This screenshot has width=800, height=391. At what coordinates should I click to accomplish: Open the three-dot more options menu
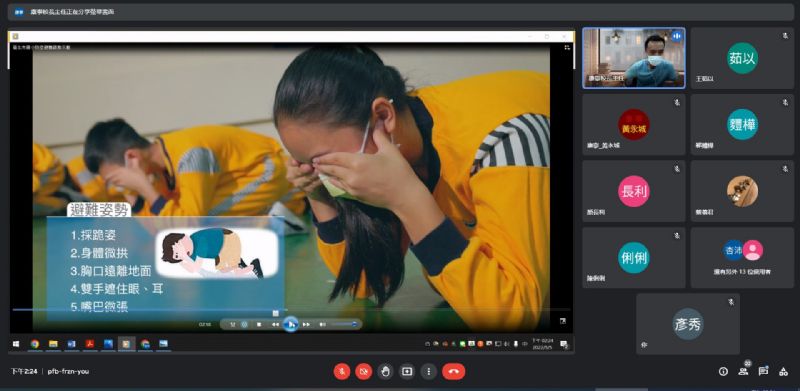(x=429, y=372)
